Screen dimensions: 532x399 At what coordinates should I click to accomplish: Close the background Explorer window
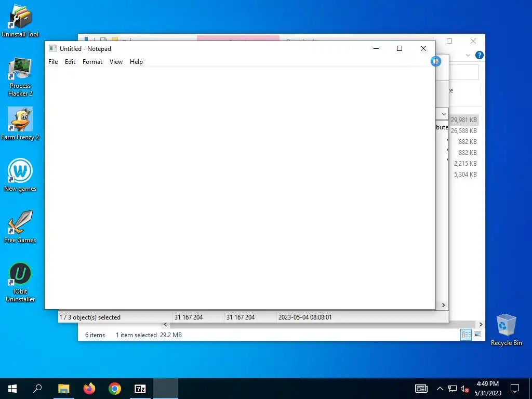(x=473, y=41)
